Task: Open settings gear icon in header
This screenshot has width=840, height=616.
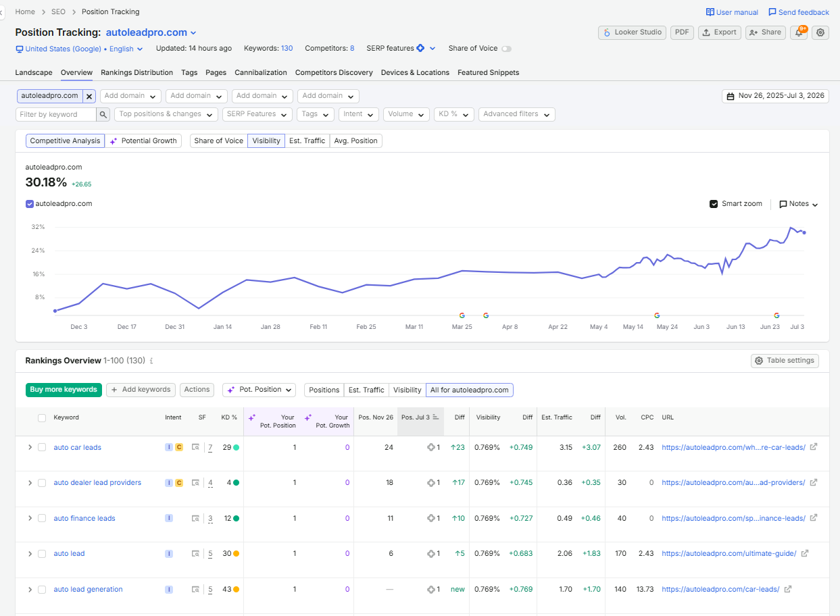Action: [820, 32]
